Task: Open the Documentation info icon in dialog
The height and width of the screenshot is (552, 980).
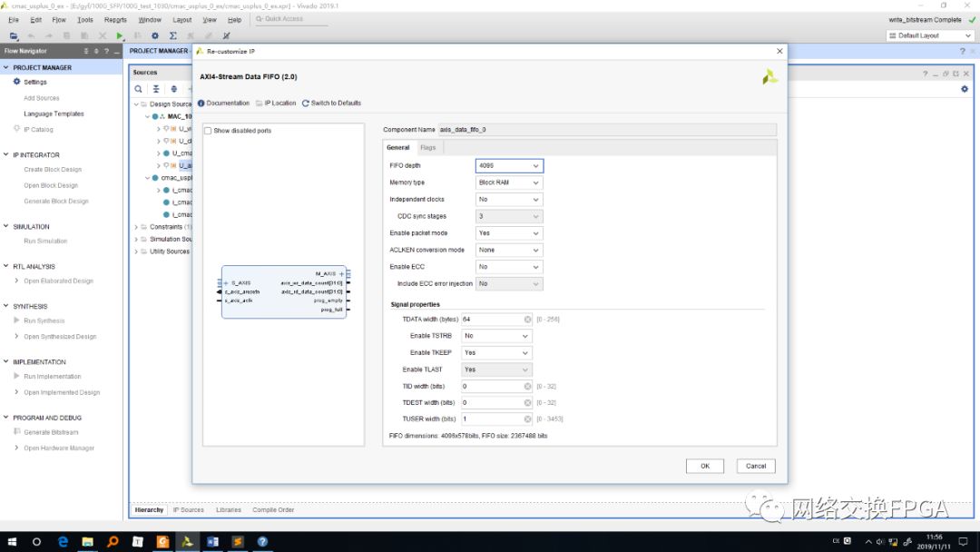Action: [x=201, y=103]
